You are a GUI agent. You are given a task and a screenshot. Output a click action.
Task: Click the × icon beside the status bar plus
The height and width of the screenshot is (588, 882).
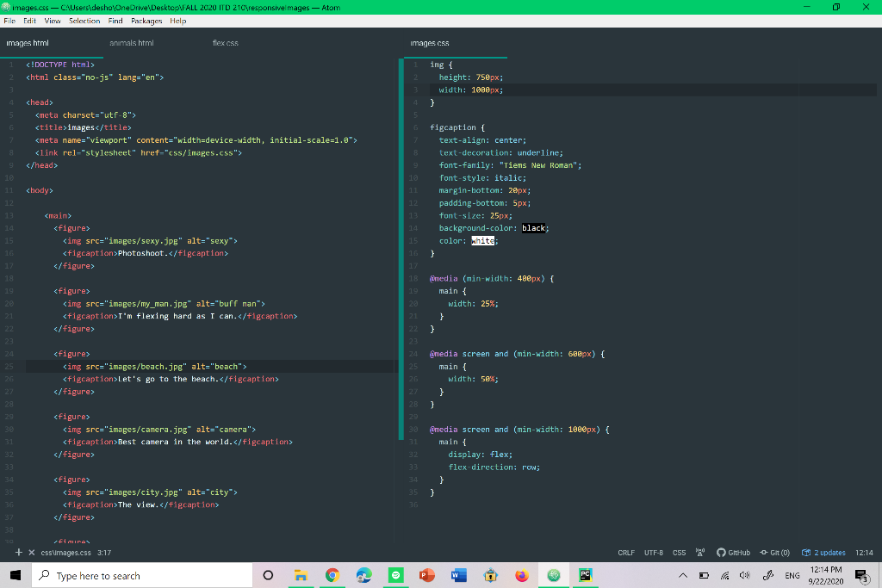(31, 553)
